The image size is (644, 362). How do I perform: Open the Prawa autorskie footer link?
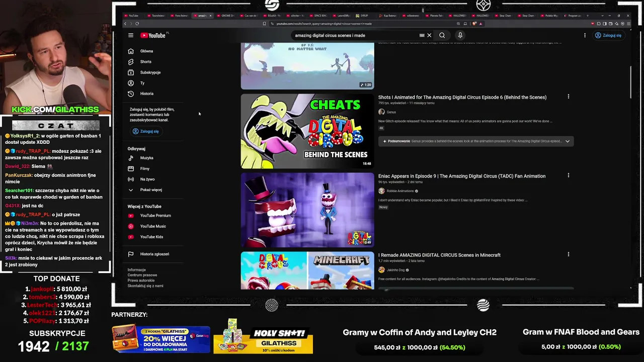(141, 281)
